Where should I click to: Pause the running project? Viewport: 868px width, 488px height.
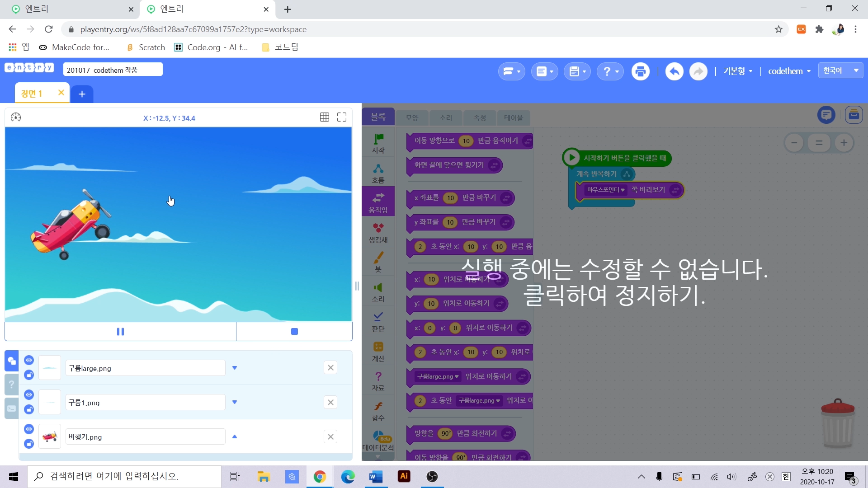[120, 332]
